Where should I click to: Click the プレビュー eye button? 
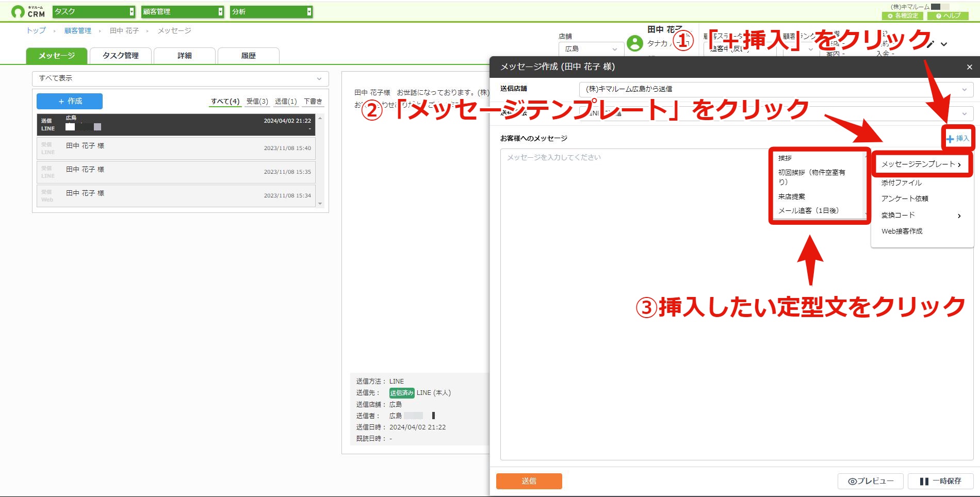click(871, 481)
